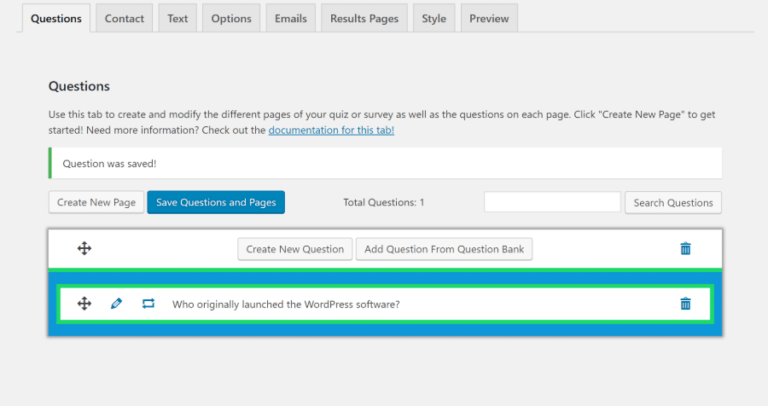768x406 pixels.
Task: Edit the WordPress question with pencil icon
Action: click(x=116, y=304)
